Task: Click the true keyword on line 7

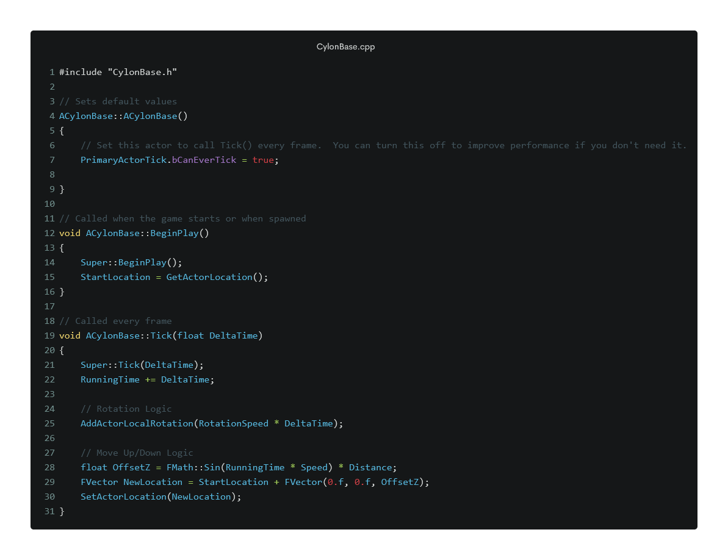Action: coord(262,160)
